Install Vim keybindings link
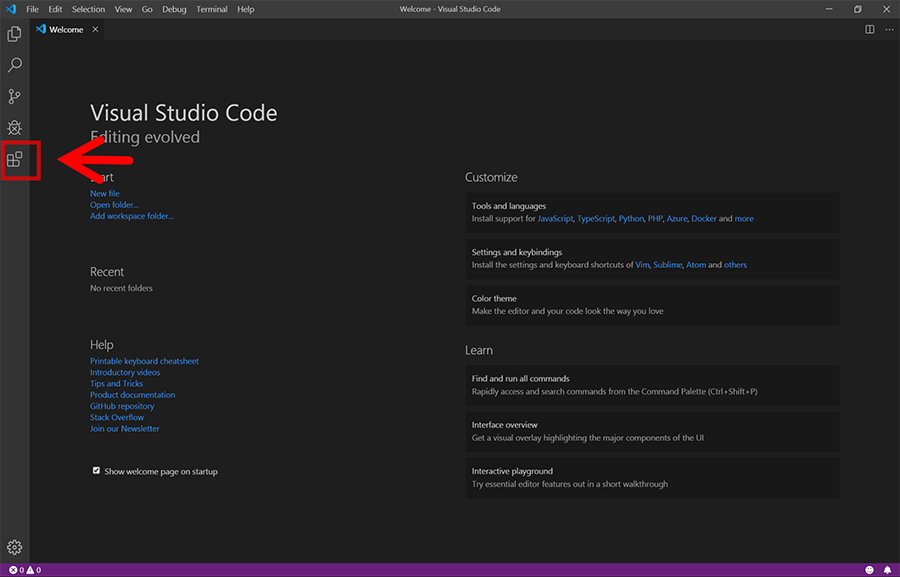Viewport: 900px width, 577px height. click(642, 265)
